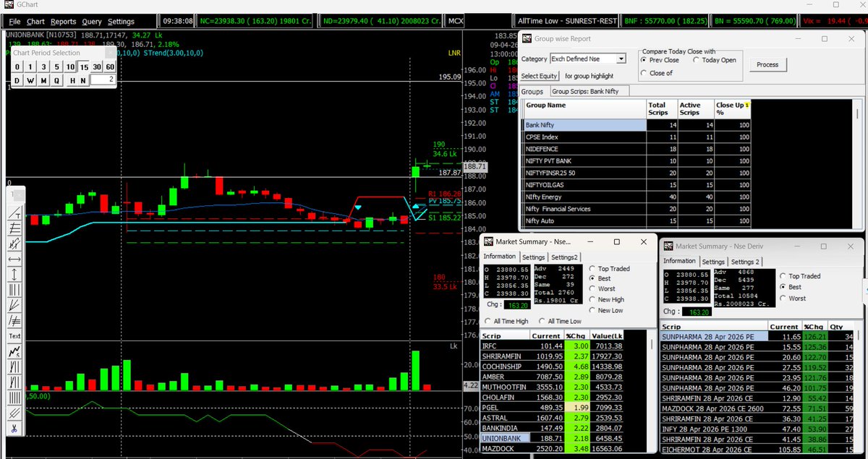Image resolution: width=868 pixels, height=459 pixels.
Task: Open Settings2 tab in Nse Market Summary
Action: point(564,257)
